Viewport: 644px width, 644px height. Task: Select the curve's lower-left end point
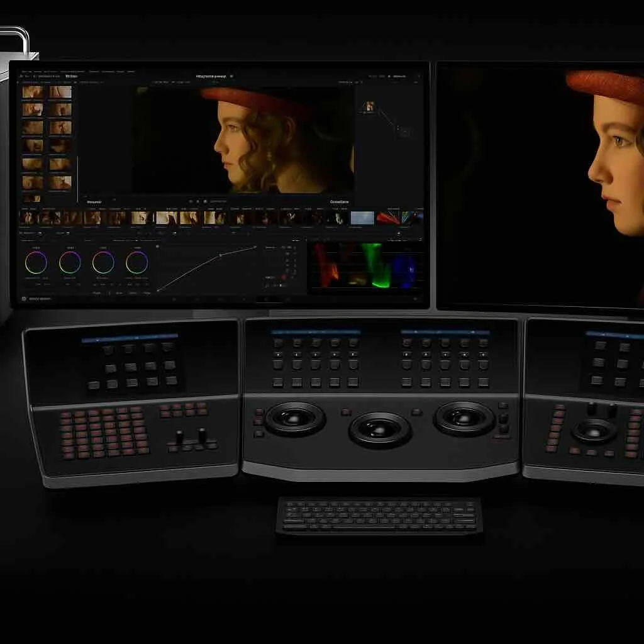click(x=158, y=291)
